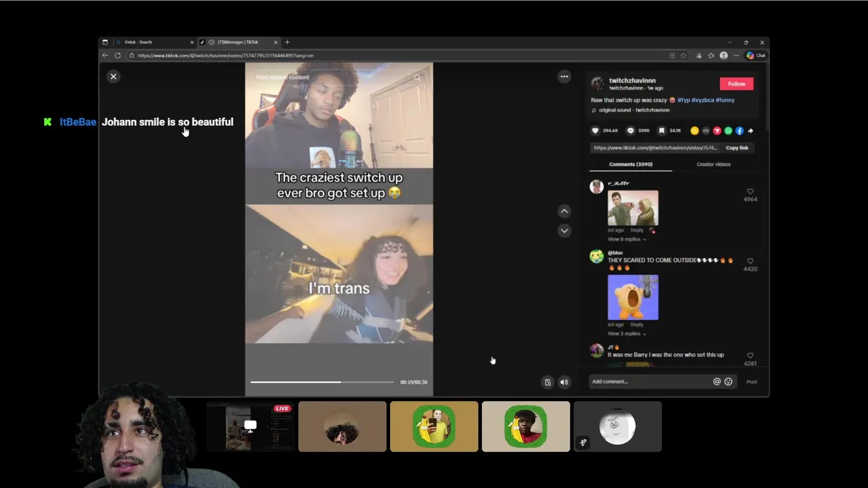Select the yellow-shirt banana avatar tile

click(434, 426)
